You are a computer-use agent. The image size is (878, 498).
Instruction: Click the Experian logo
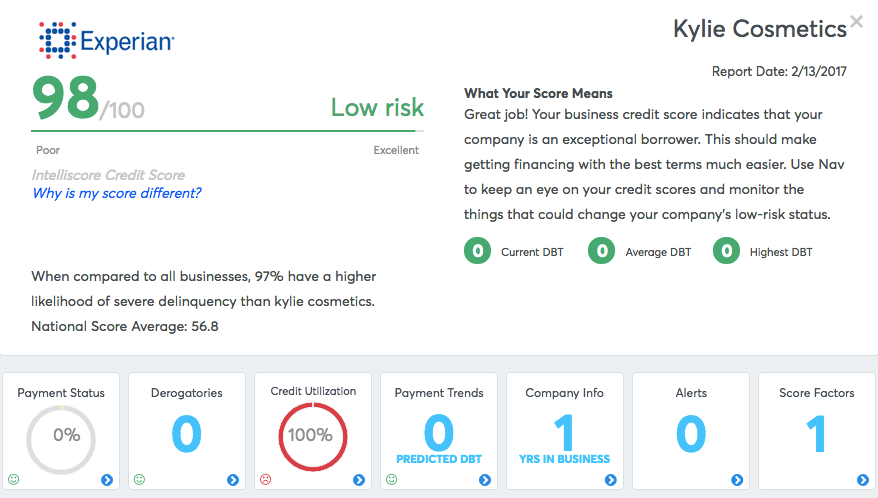106,40
